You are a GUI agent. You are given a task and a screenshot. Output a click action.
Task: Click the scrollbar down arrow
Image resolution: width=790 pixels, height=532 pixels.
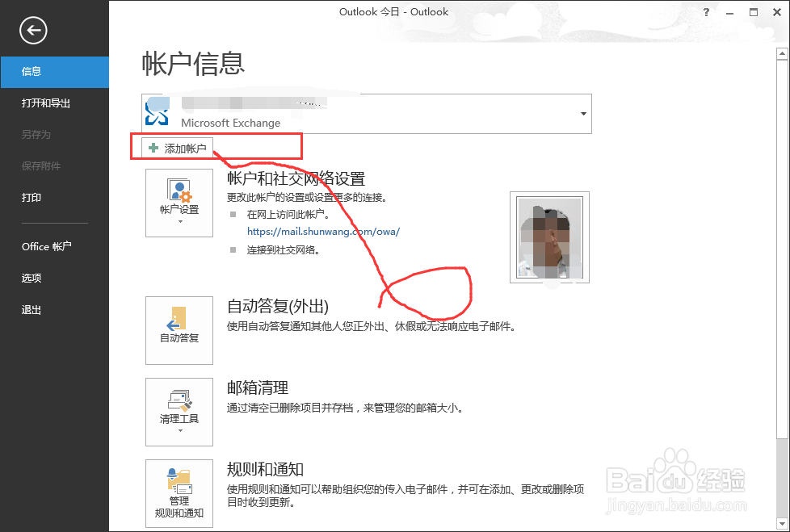point(783,524)
